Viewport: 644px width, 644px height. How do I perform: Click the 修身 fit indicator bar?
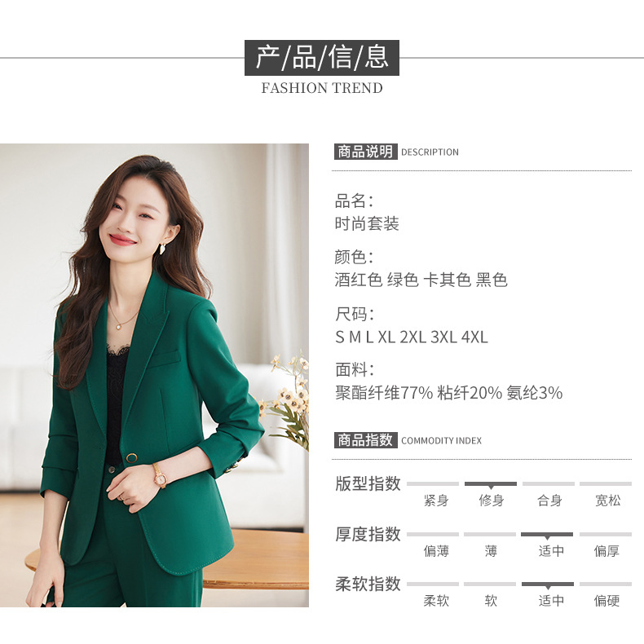(491, 484)
